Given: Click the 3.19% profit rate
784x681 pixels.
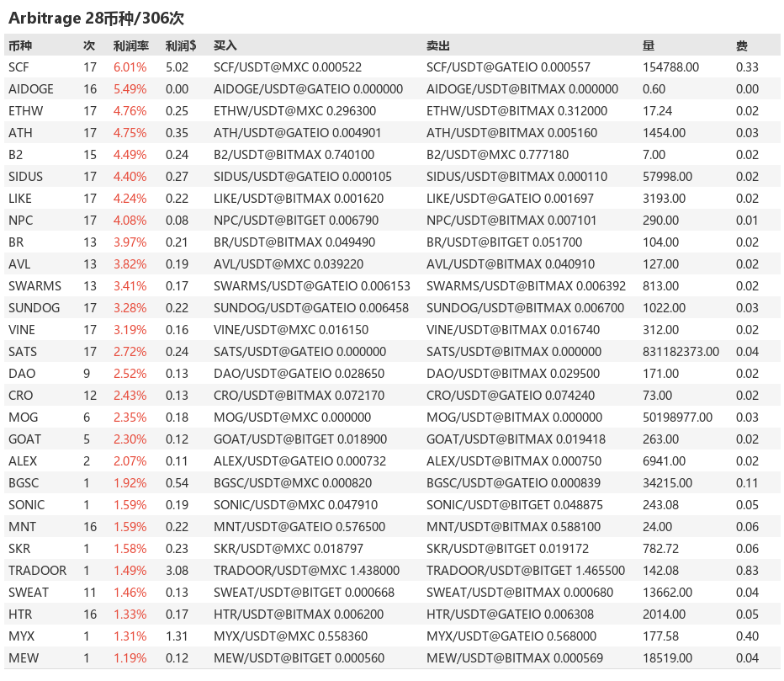Looking at the screenshot, I should pos(130,330).
